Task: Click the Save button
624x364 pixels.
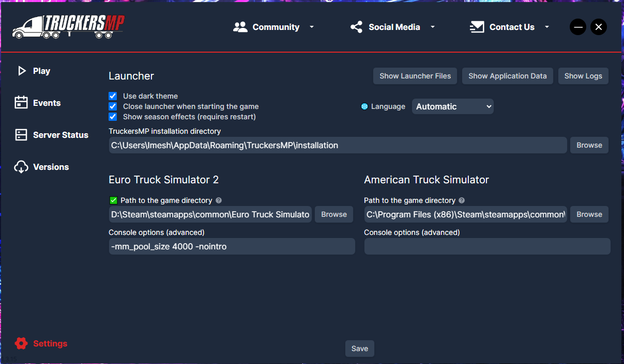Action: [360, 349]
